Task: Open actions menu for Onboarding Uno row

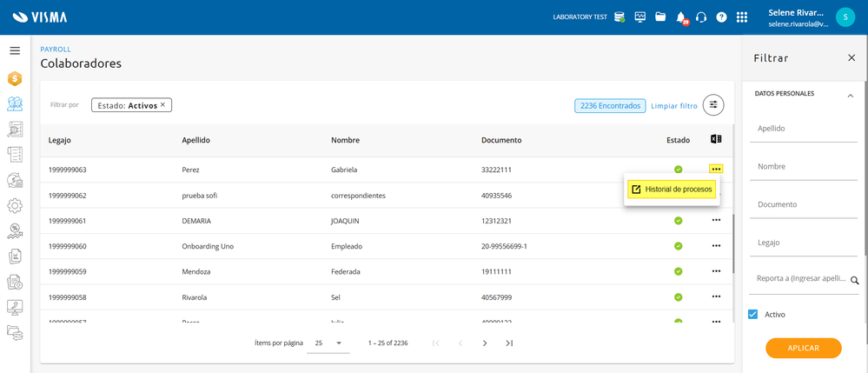Action: coord(716,245)
